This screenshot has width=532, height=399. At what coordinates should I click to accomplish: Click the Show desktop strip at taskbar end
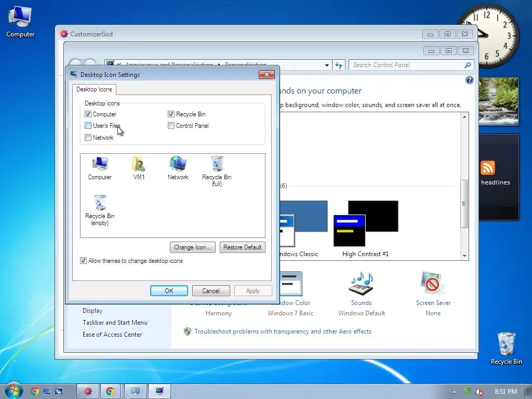click(x=528, y=392)
